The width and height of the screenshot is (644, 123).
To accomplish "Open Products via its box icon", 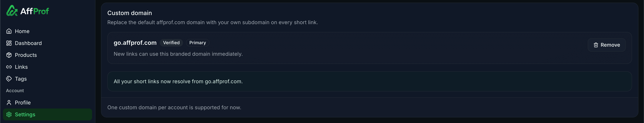I will point(9,55).
